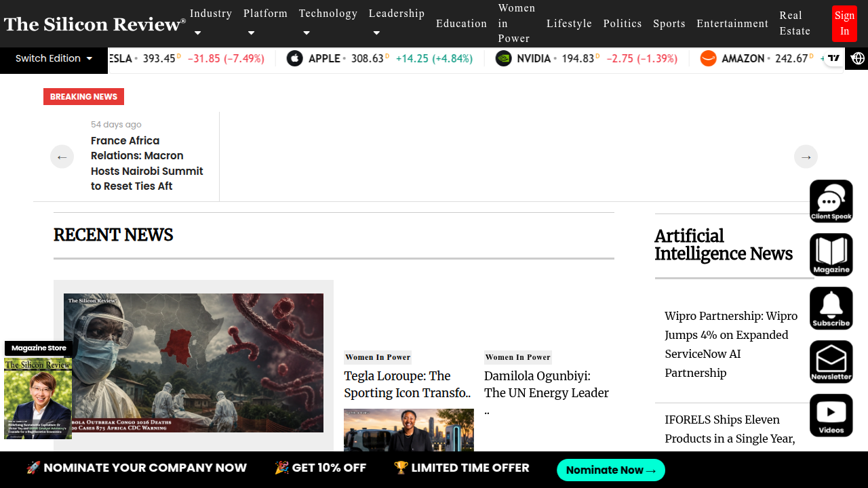
Task: Open the Videos play icon
Action: point(831,415)
